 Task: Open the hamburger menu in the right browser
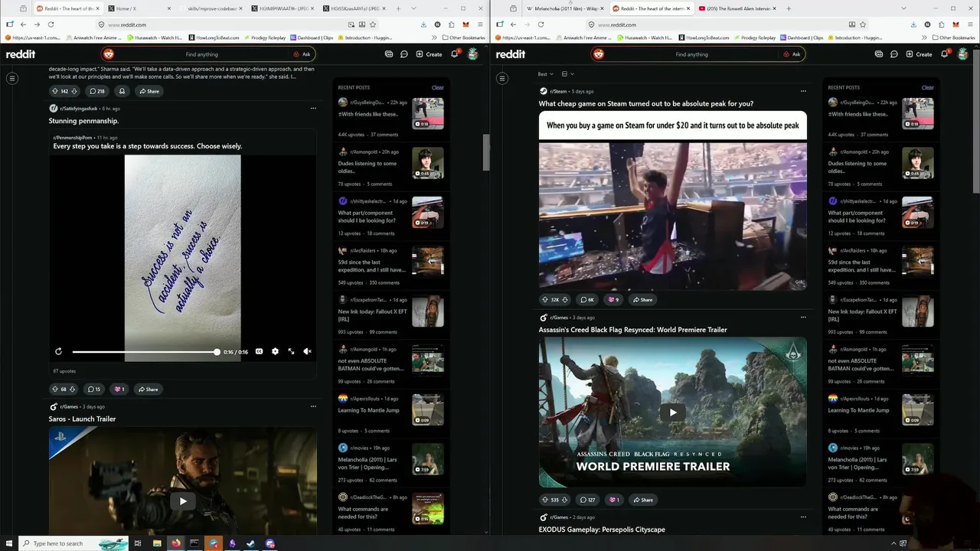969,24
